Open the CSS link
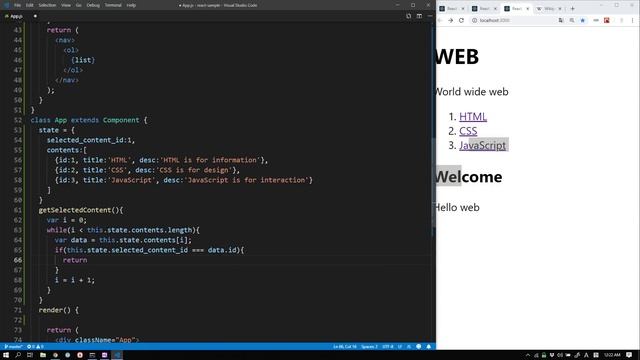This screenshot has height=360, width=640. coord(468,131)
